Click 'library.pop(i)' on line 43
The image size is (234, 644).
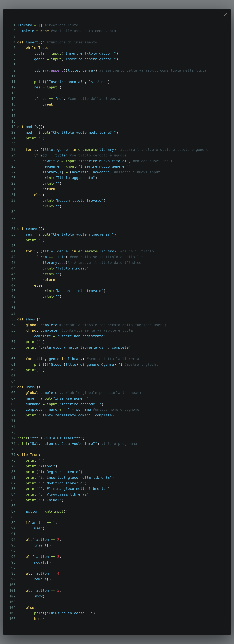pos(57,263)
